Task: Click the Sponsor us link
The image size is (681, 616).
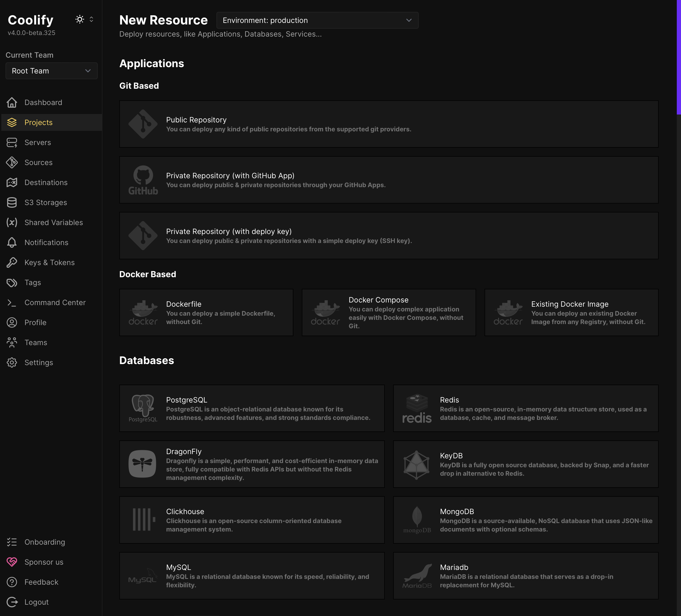Action: pyautogui.click(x=43, y=562)
